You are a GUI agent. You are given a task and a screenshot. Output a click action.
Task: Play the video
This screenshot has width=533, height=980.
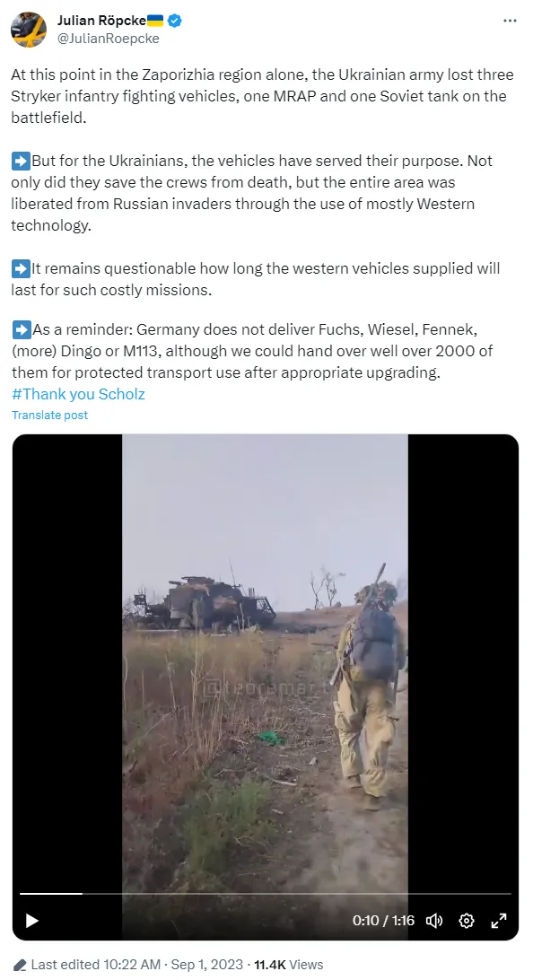tap(32, 920)
